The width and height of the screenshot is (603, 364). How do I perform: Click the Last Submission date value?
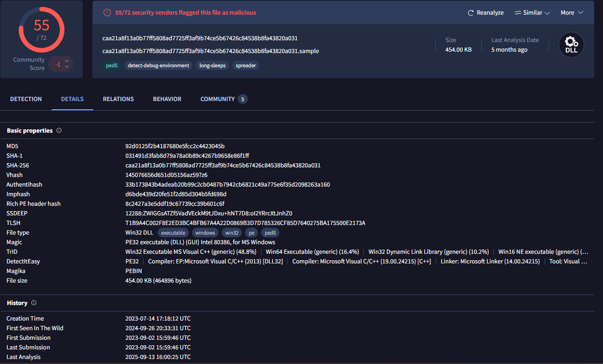158,348
